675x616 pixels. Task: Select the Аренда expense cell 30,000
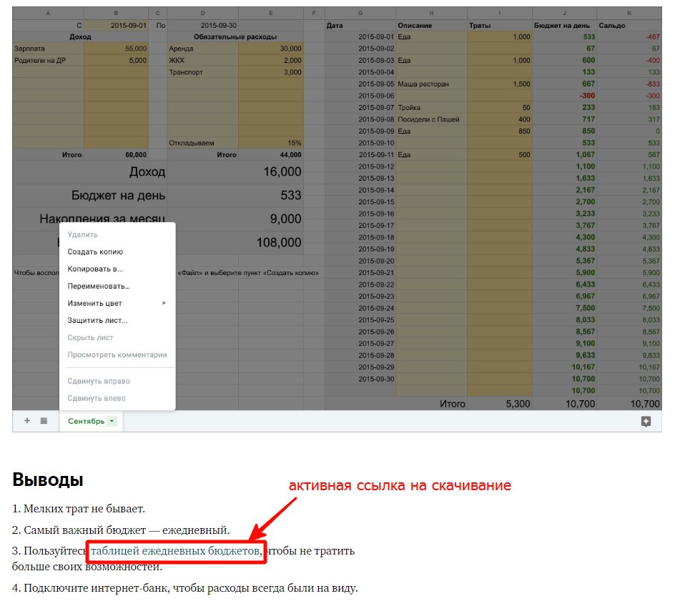pos(270,49)
